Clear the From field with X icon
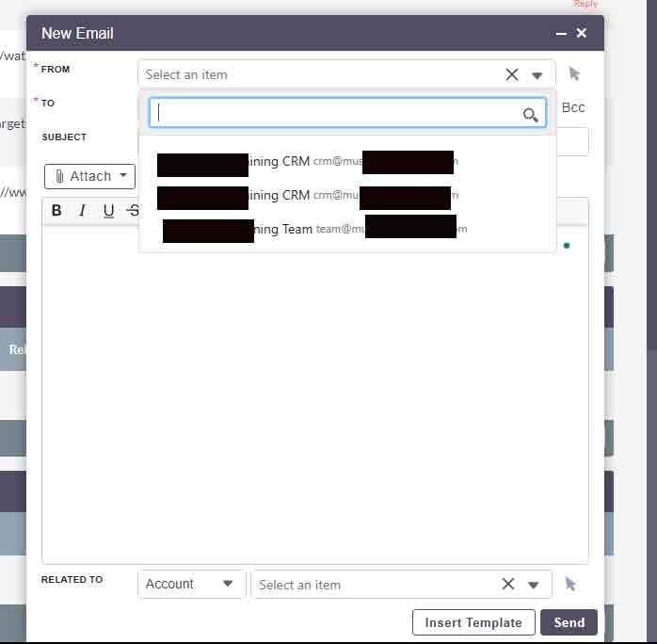This screenshot has width=657, height=644. coord(512,75)
